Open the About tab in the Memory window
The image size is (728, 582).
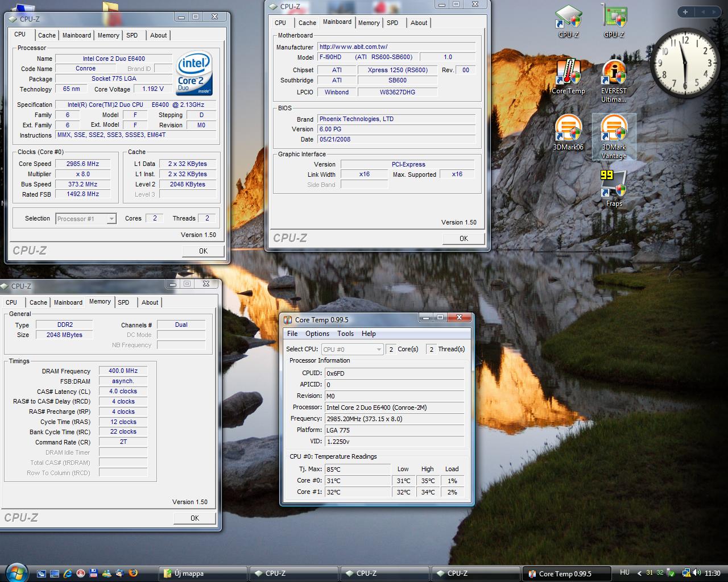(150, 302)
